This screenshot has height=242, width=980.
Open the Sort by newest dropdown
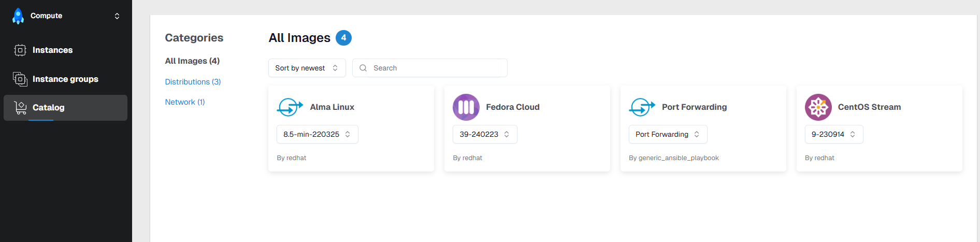point(307,68)
